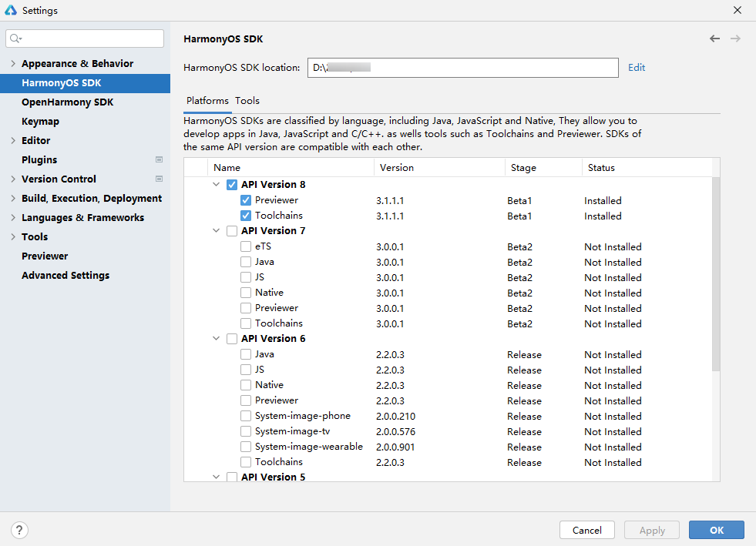Click the Apply button

652,530
